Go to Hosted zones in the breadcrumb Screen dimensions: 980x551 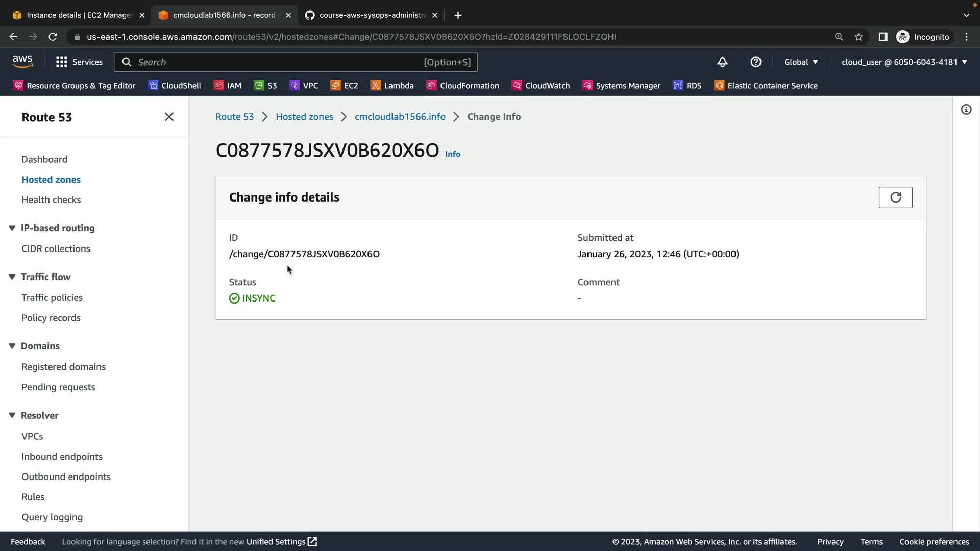pyautogui.click(x=304, y=117)
